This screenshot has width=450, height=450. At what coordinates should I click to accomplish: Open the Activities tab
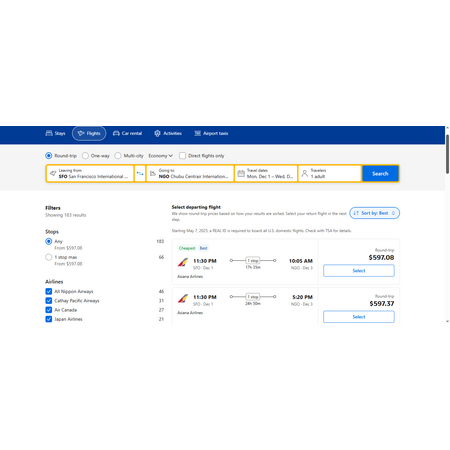(168, 133)
